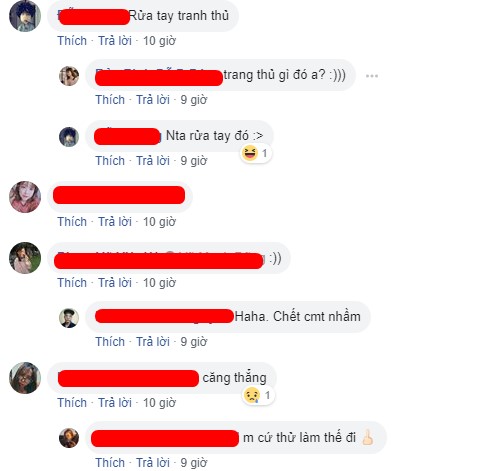This screenshot has height=471, width=490.
Task: Click Trả lời under the 'căng thẳng' comment
Action: pyautogui.click(x=115, y=403)
